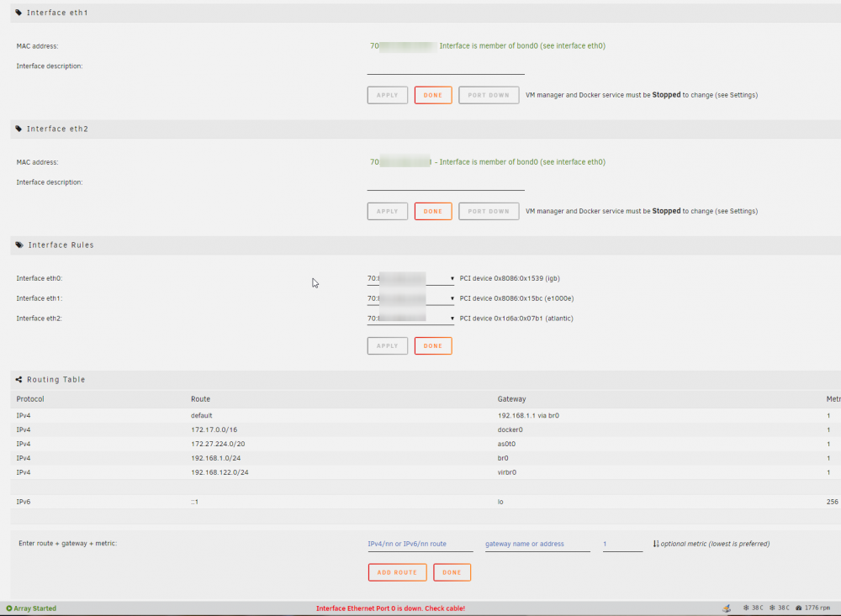Image resolution: width=841 pixels, height=616 pixels.
Task: Select route 172.27.224.0/20
Action: tap(218, 444)
